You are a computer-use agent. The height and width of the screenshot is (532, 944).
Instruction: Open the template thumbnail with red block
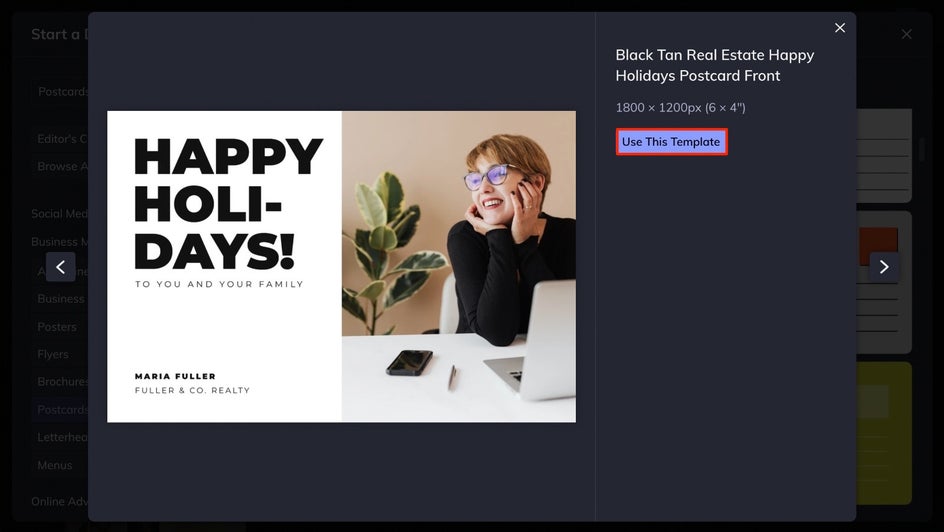pyautogui.click(x=884, y=282)
